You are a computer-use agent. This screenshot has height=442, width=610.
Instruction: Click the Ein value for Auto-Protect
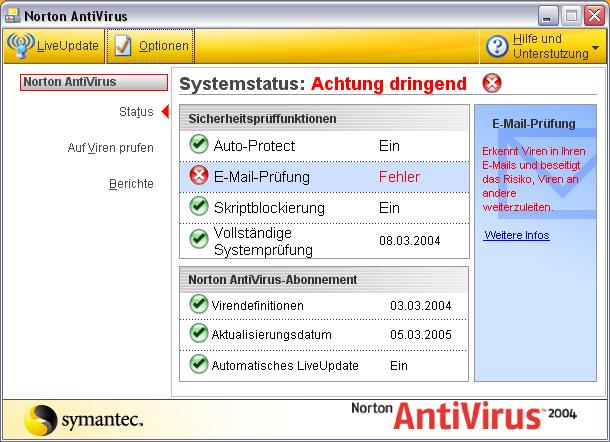pos(389,146)
